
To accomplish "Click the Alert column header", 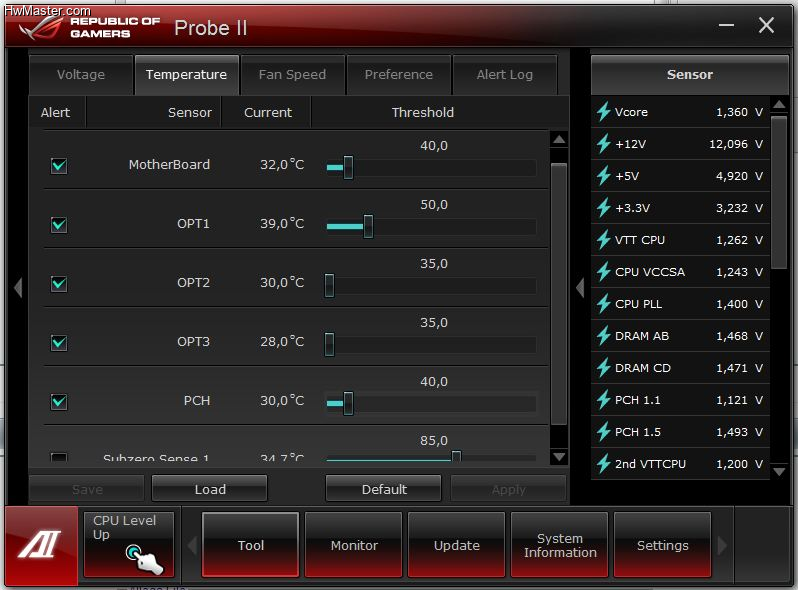I will click(55, 113).
